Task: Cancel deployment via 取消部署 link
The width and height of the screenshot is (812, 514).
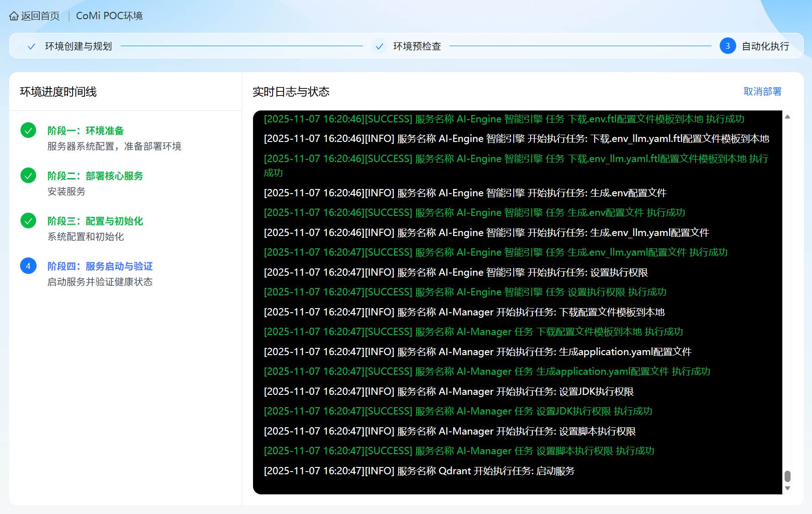Action: coord(762,92)
